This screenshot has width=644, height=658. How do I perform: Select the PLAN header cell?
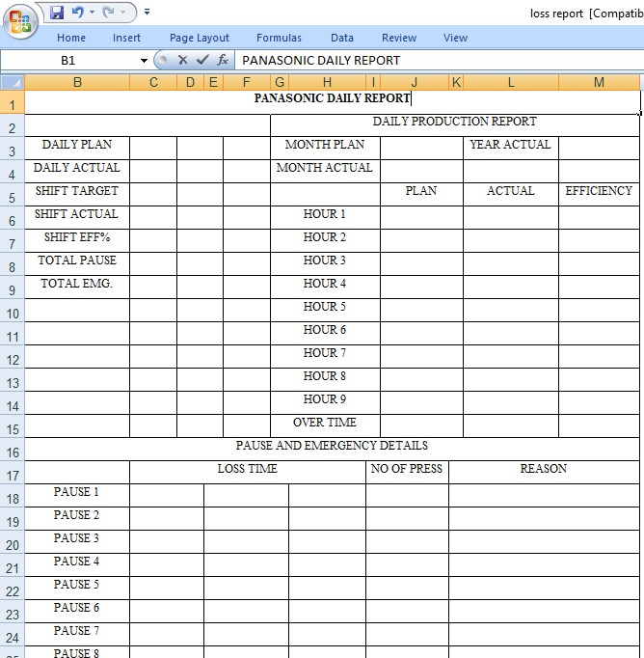(x=421, y=194)
